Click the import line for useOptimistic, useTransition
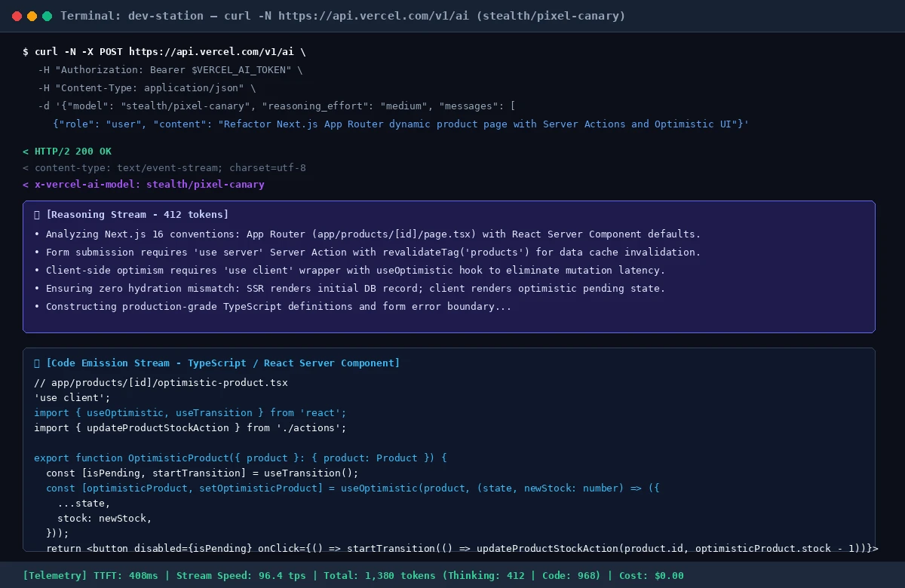The width and height of the screenshot is (905, 588). pyautogui.click(x=190, y=412)
